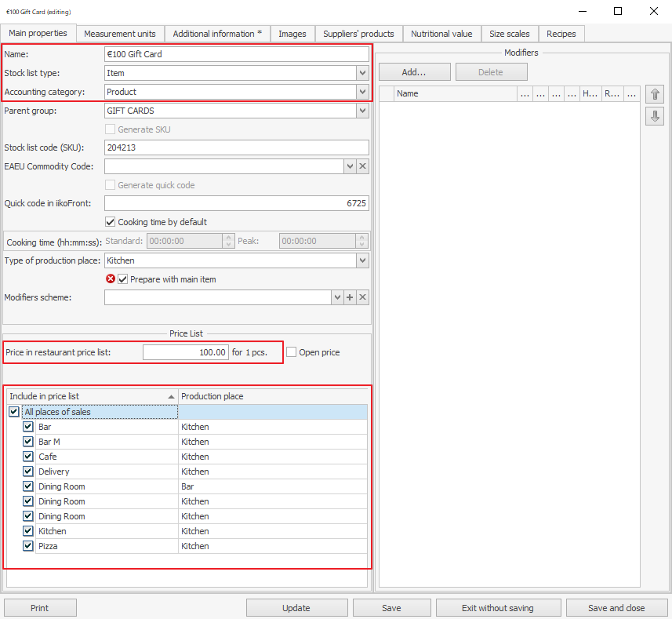Sort by Include in price list column
Viewport: 672px width, 619px height.
[91, 396]
